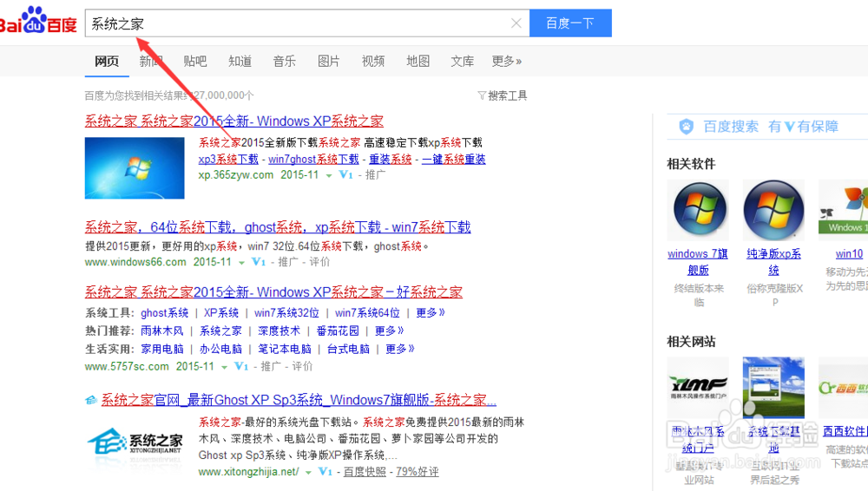
Task: Open the 地图 tab
Action: [418, 61]
